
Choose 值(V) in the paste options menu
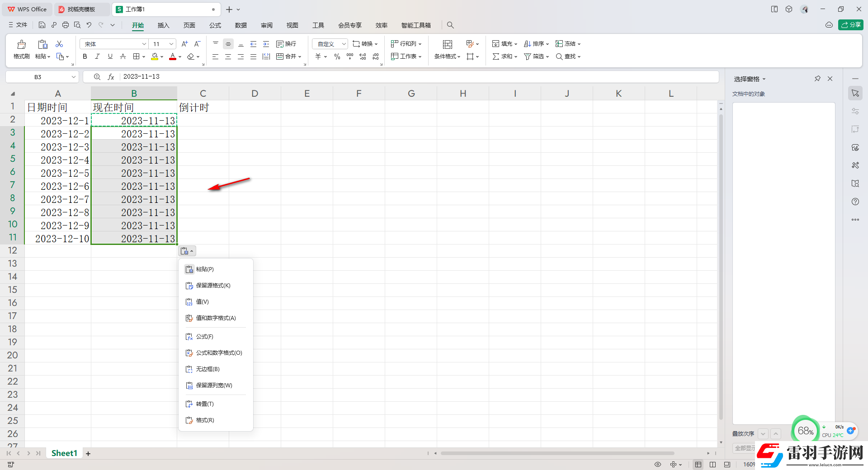pyautogui.click(x=202, y=302)
